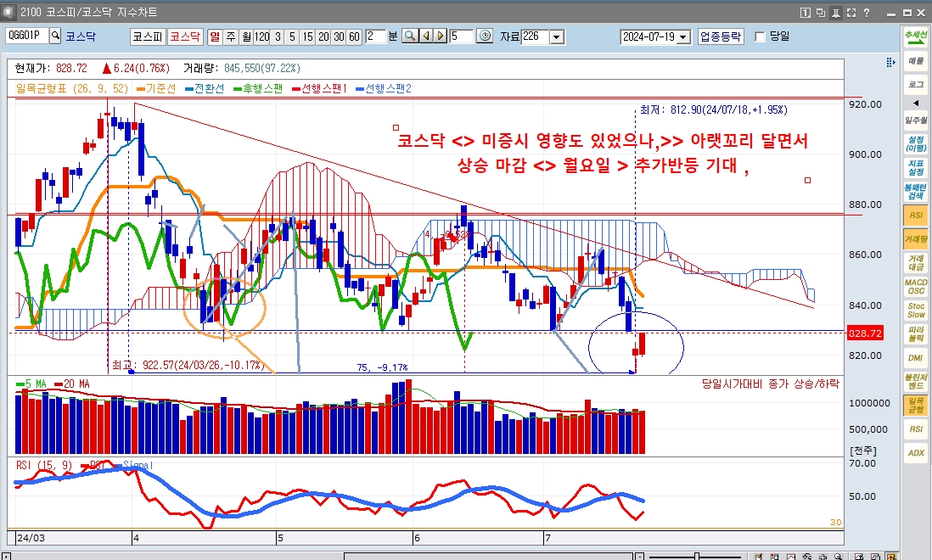Click the 추세선 trendline tool icon

coord(916,36)
